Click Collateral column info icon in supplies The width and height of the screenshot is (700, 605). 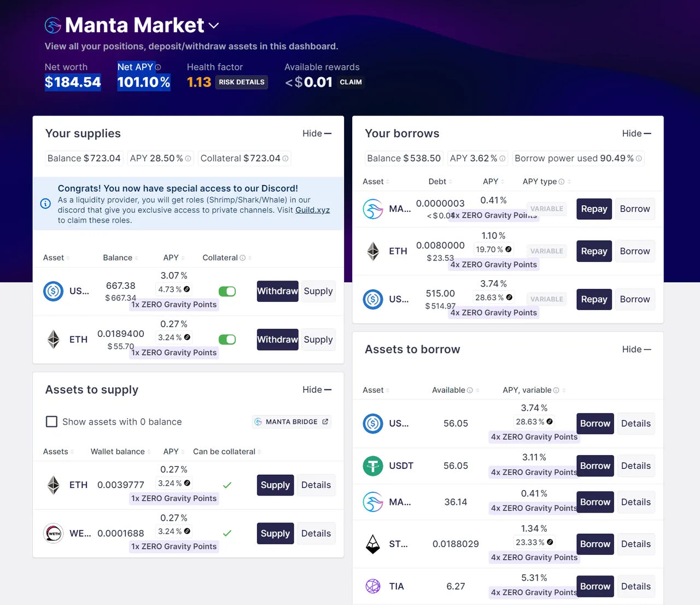pos(242,258)
